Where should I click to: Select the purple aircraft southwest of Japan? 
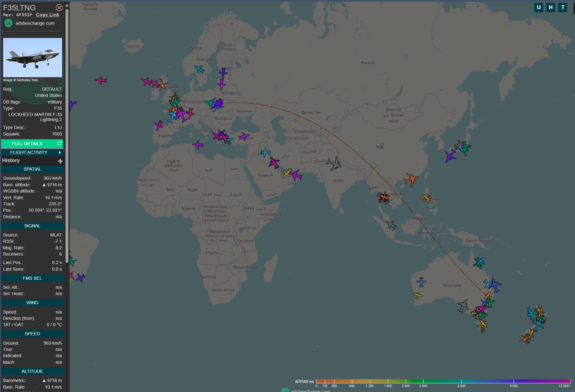pyautogui.click(x=451, y=156)
